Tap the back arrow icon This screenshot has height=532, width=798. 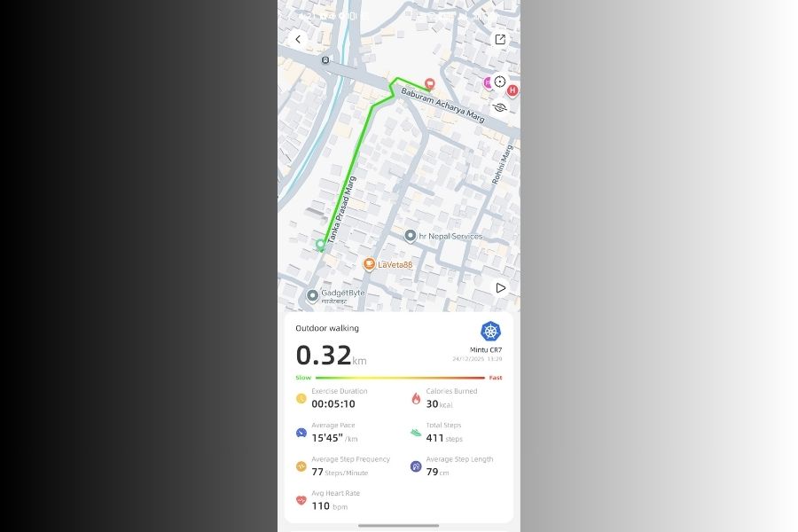pos(298,39)
